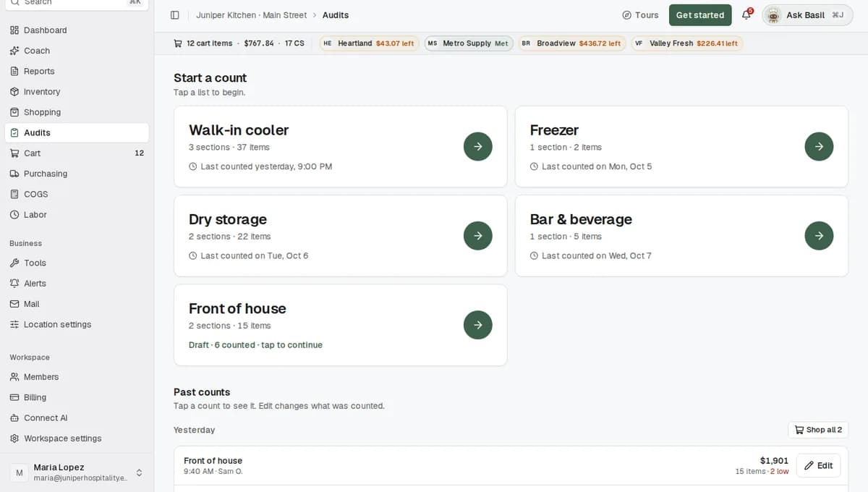Edit yesterday's Front of house count
Image resolution: width=868 pixels, height=492 pixels.
(x=818, y=465)
